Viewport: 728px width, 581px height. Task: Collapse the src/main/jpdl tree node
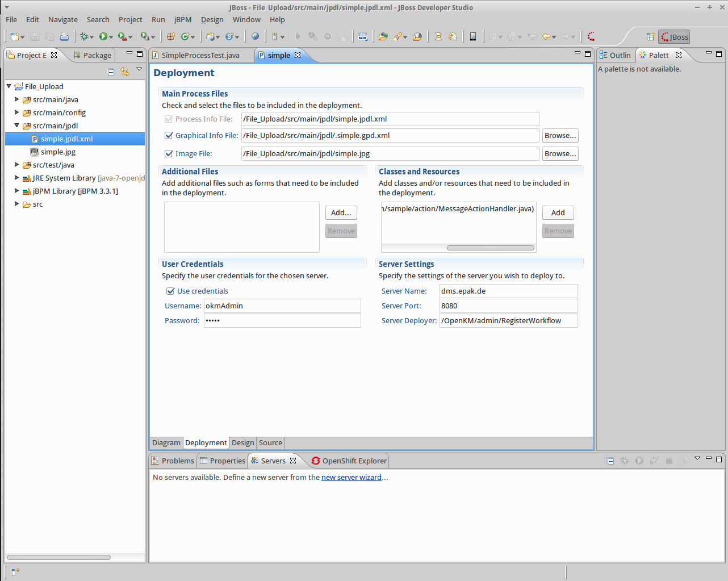16,126
